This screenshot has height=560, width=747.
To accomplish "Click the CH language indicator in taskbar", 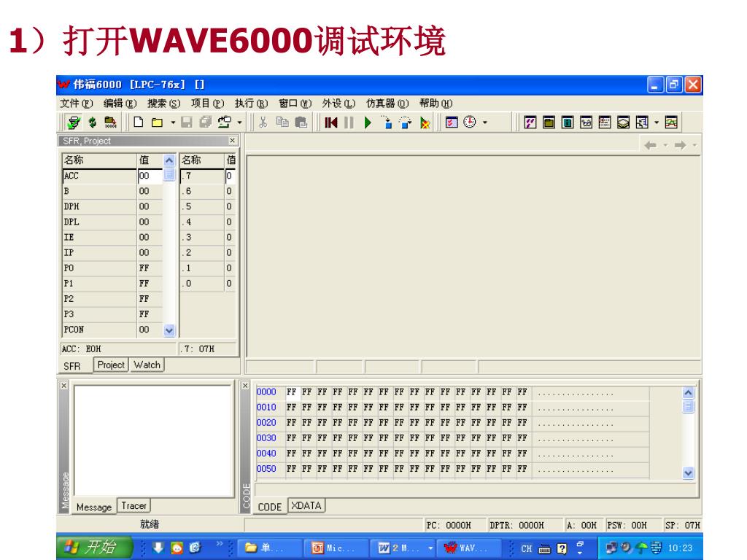I will [x=526, y=548].
